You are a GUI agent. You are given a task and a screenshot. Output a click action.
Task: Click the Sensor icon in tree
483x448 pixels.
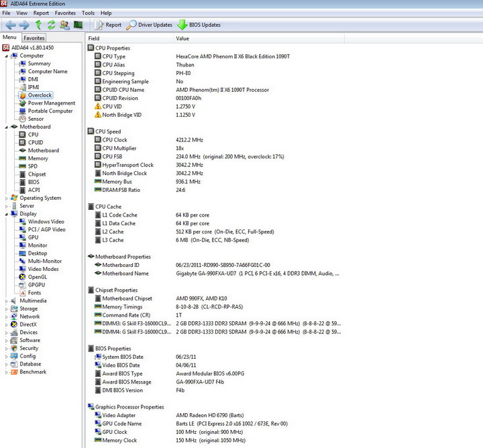(x=22, y=119)
